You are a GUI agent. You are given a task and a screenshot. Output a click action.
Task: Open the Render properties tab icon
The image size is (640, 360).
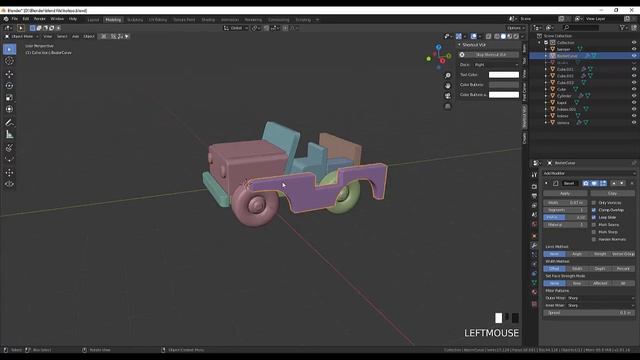tap(534, 187)
